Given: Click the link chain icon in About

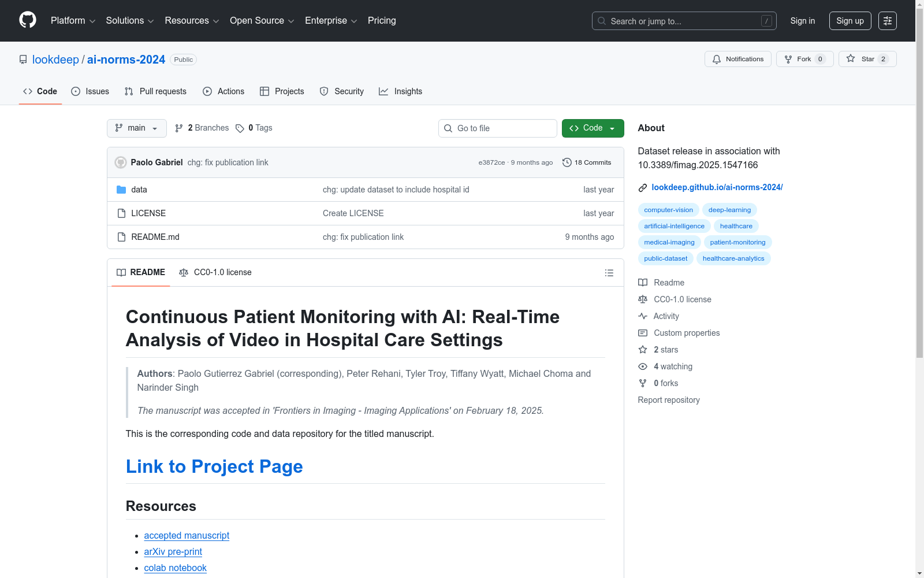Looking at the screenshot, I should (x=642, y=188).
